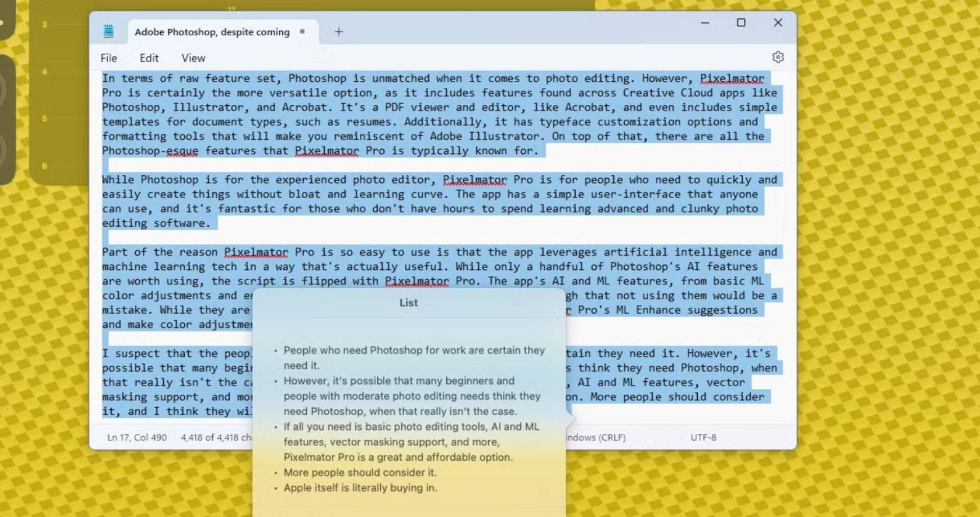Click the UTF-8 encoding indicator
The image size is (980, 517).
(703, 437)
